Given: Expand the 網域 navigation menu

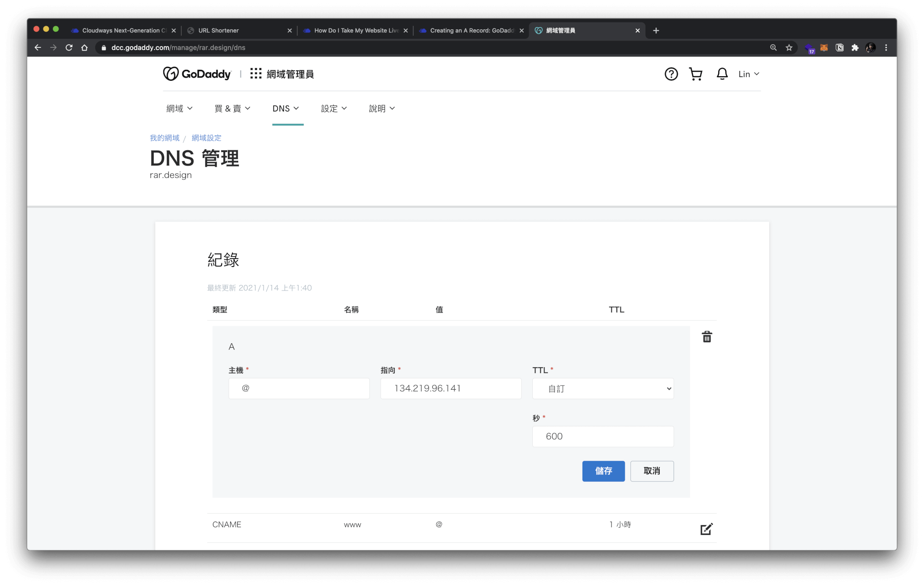Looking at the screenshot, I should click(x=179, y=108).
